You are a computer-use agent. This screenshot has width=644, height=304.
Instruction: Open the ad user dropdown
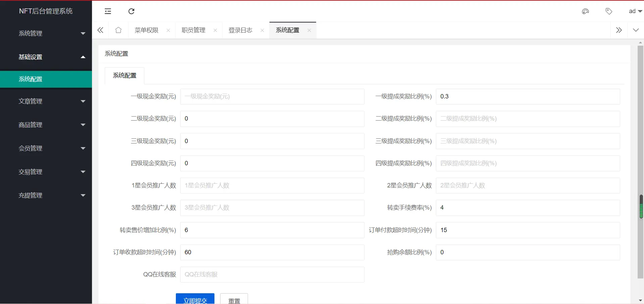[635, 11]
